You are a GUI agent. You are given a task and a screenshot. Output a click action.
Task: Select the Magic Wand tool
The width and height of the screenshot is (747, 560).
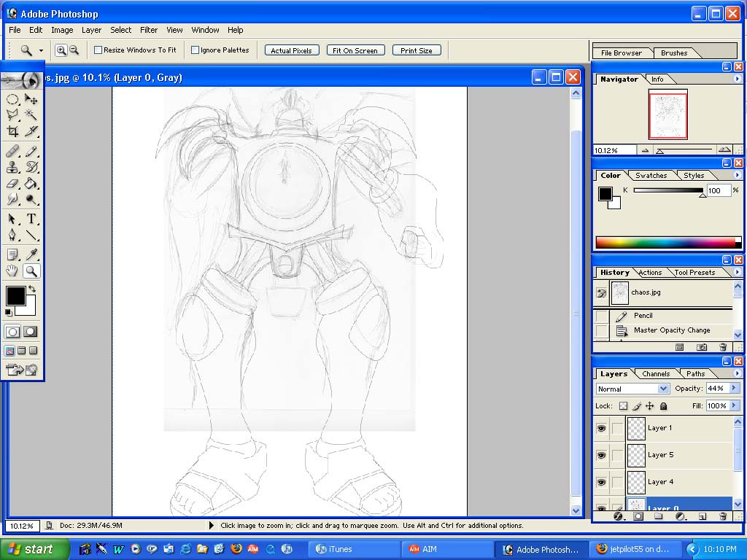tap(31, 114)
